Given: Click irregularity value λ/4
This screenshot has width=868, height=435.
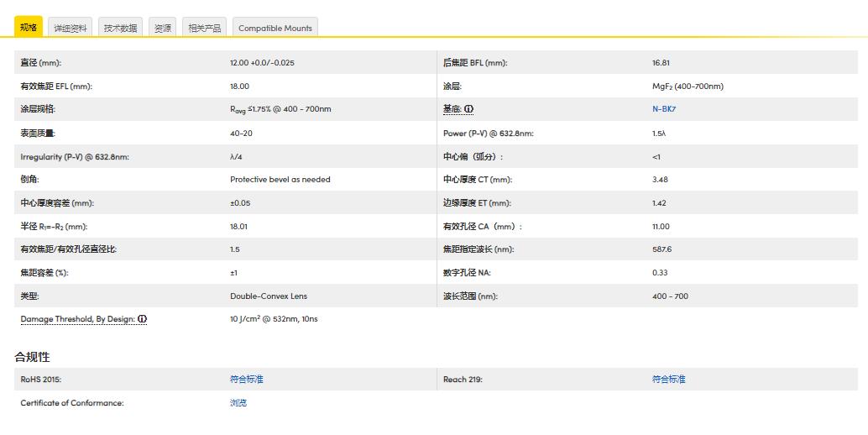Looking at the screenshot, I should tap(237, 157).
